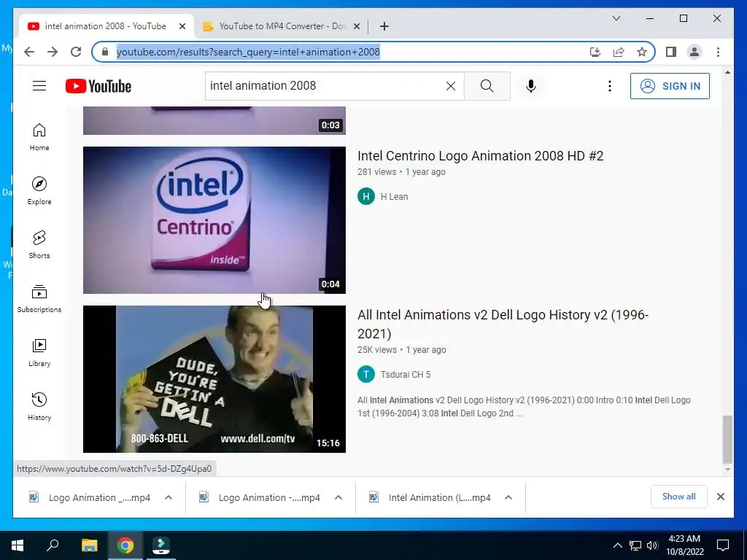This screenshot has height=560, width=747.
Task: Share this page using the share icon
Action: 619,52
